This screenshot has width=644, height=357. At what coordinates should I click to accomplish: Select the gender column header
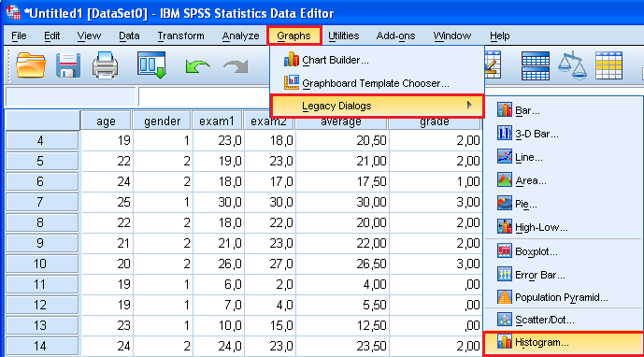(x=163, y=121)
